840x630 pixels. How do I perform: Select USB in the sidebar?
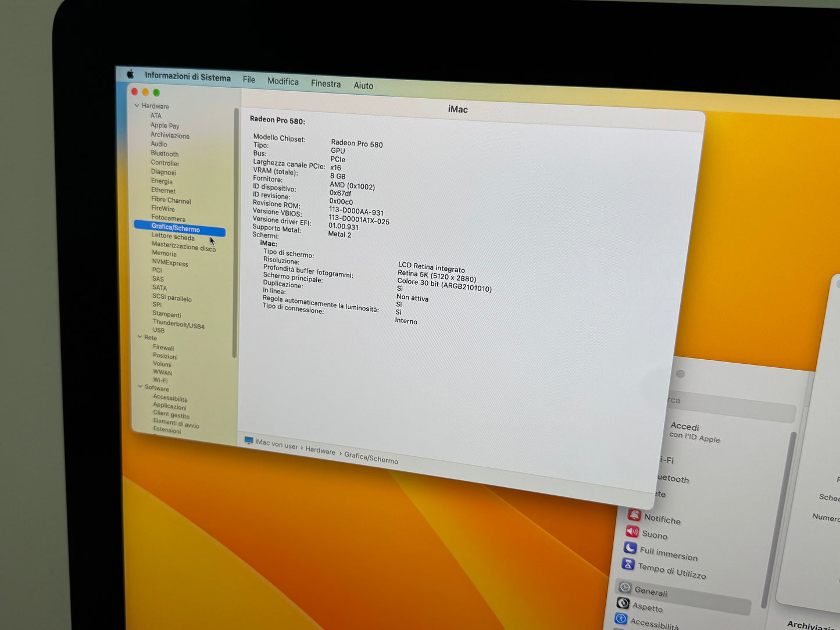click(159, 330)
